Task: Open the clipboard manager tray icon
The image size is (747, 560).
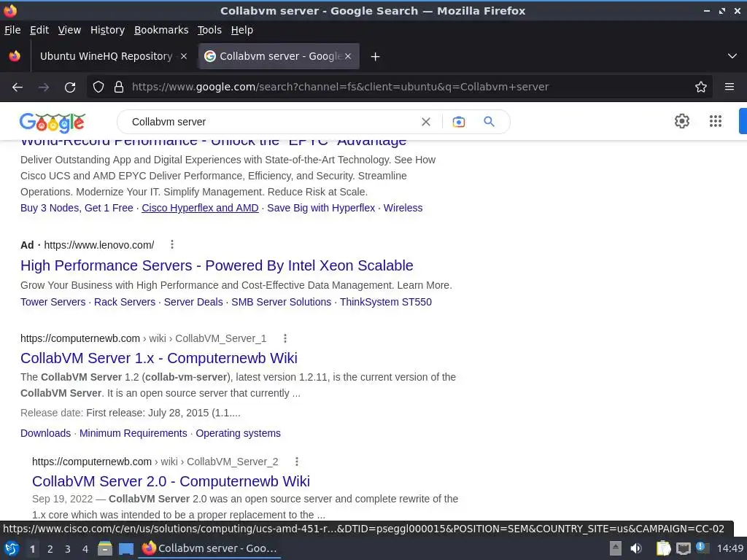Action: tap(663, 548)
